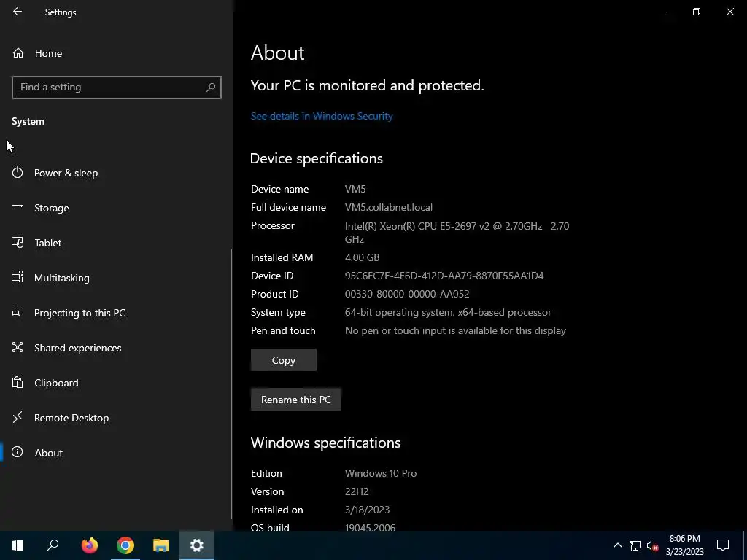The height and width of the screenshot is (560, 747).
Task: Click the Remote Desktop icon
Action: [x=18, y=417]
